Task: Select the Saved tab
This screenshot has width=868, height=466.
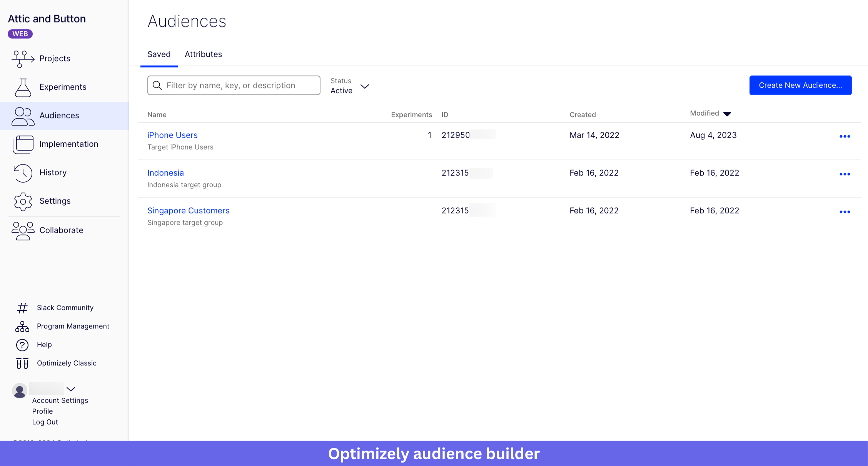Action: [159, 54]
